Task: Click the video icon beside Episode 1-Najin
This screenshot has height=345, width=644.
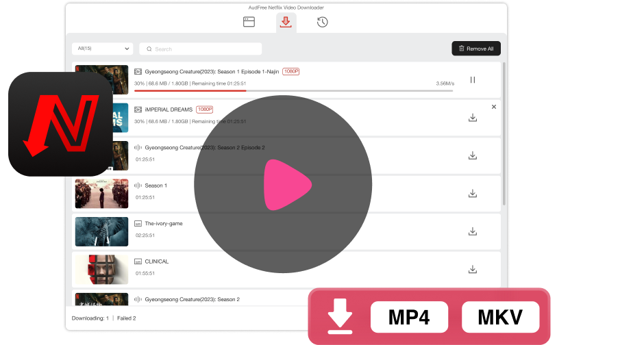Action: (138, 71)
